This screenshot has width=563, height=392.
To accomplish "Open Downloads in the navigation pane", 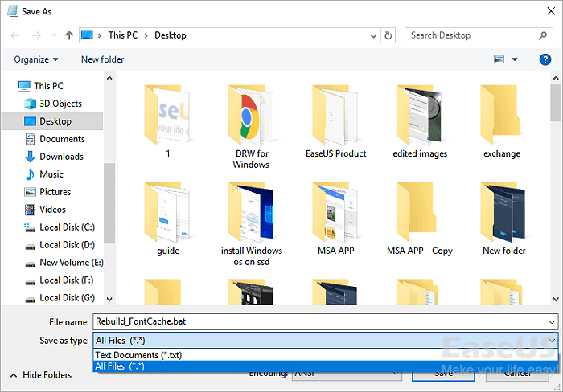I will pyautogui.click(x=61, y=157).
